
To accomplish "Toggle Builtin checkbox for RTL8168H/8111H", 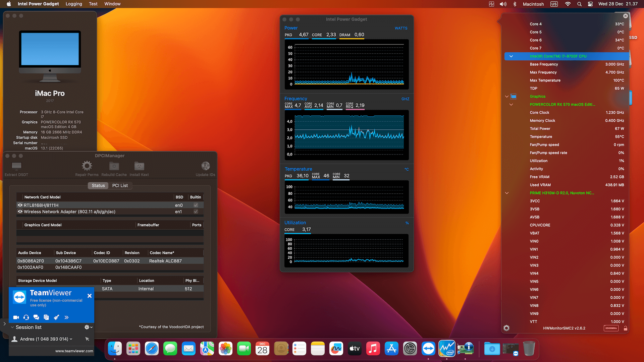I will click(x=196, y=205).
